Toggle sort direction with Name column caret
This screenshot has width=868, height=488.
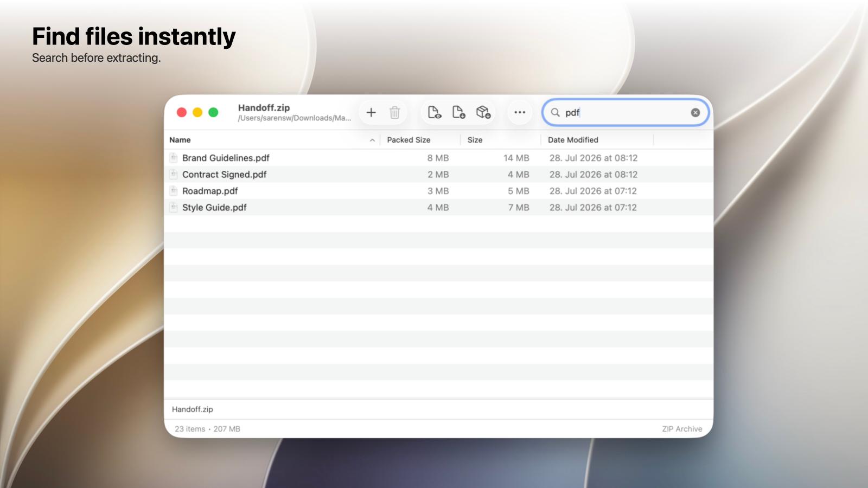coord(372,140)
